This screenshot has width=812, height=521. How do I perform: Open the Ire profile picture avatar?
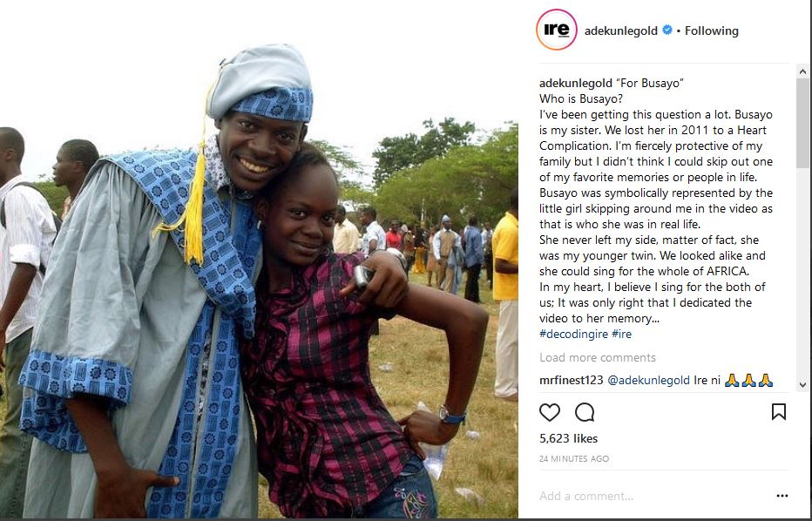[557, 30]
